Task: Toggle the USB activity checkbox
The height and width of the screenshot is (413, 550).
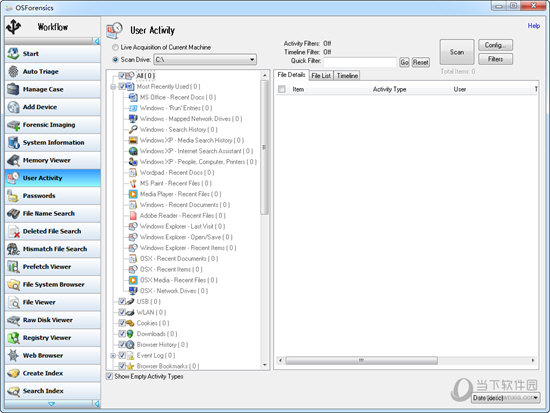Action: click(x=122, y=301)
